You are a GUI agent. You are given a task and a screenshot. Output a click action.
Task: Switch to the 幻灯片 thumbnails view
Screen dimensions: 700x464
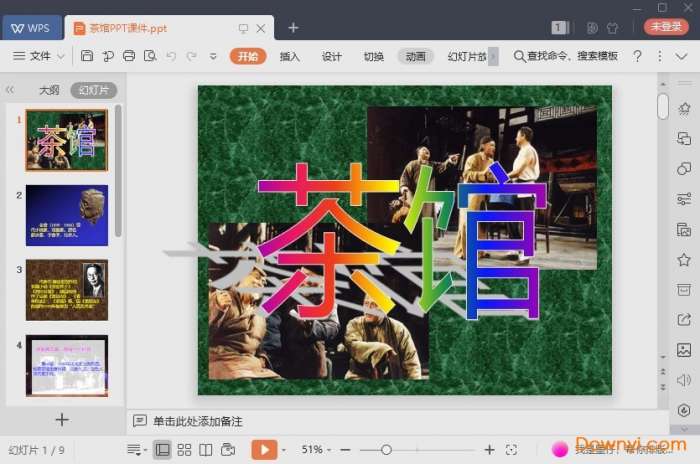(x=94, y=90)
